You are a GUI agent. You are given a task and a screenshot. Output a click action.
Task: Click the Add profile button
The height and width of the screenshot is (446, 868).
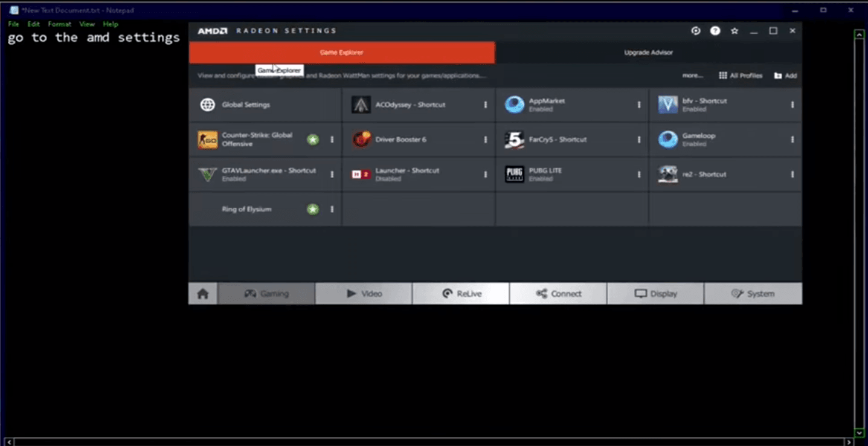pos(785,76)
